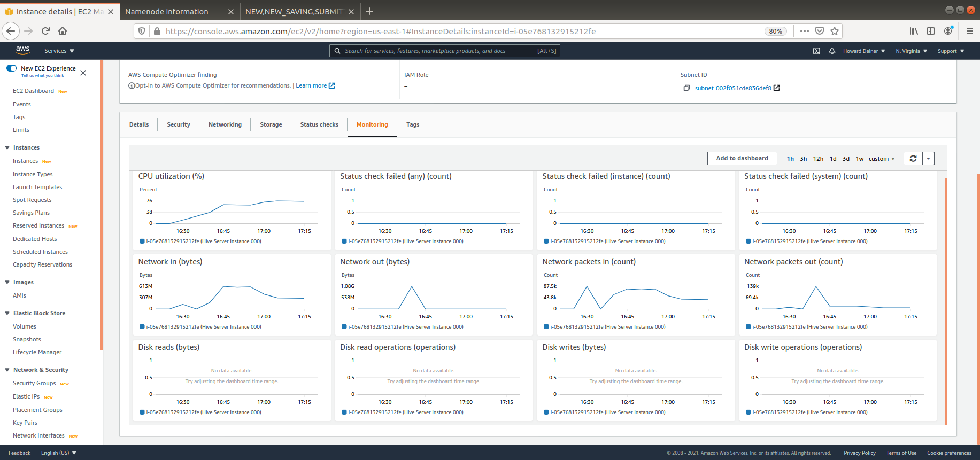Refresh the monitoring graphs
The height and width of the screenshot is (460, 980).
click(x=913, y=159)
